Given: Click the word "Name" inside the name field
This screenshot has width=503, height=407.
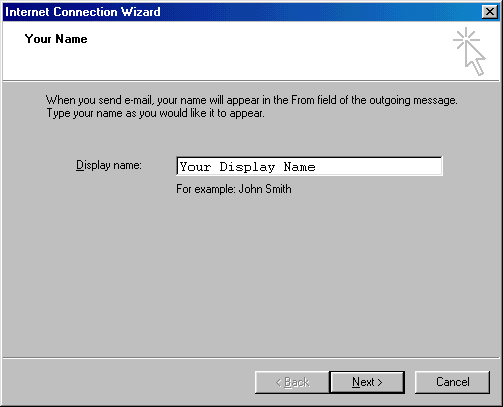Looking at the screenshot, I should (299, 167).
